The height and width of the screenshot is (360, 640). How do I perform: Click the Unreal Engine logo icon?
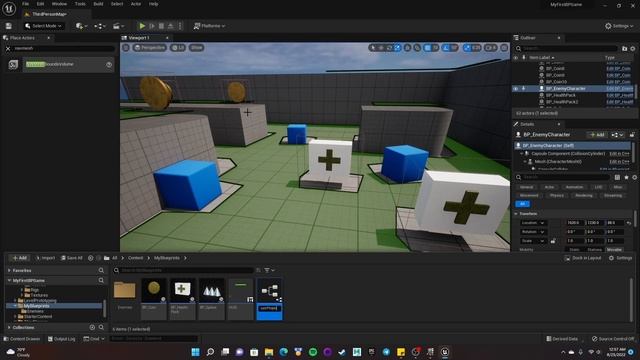[x=9, y=8]
